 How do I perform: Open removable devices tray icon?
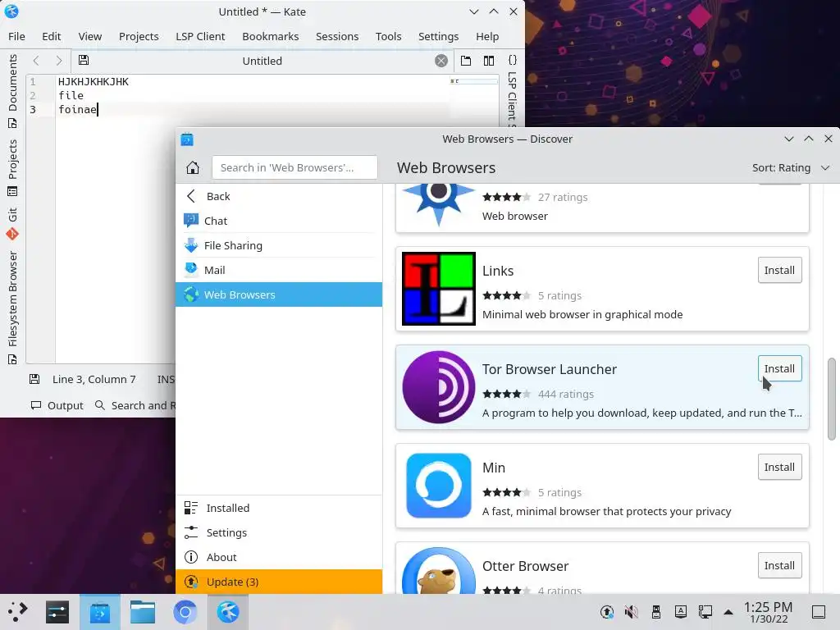click(655, 612)
